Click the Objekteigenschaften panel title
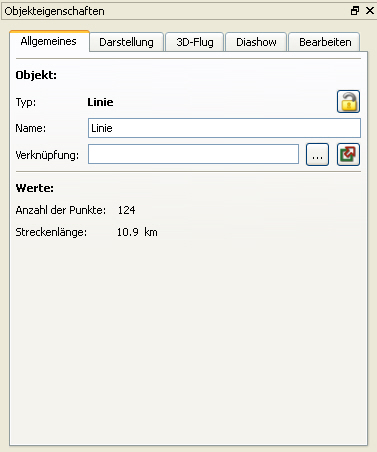 pyautogui.click(x=54, y=11)
